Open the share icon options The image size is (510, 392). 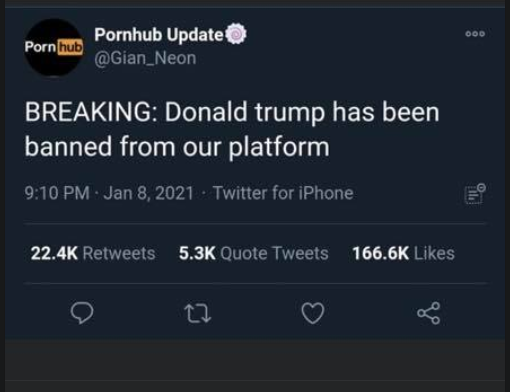click(429, 313)
